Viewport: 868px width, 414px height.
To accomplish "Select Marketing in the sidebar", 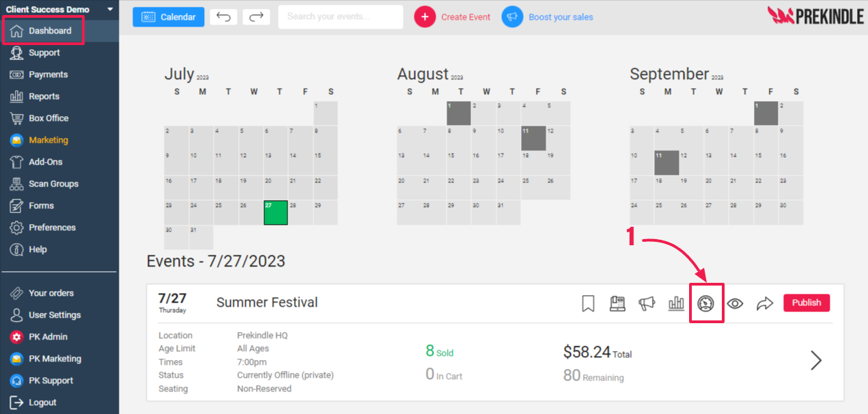I will [x=48, y=140].
